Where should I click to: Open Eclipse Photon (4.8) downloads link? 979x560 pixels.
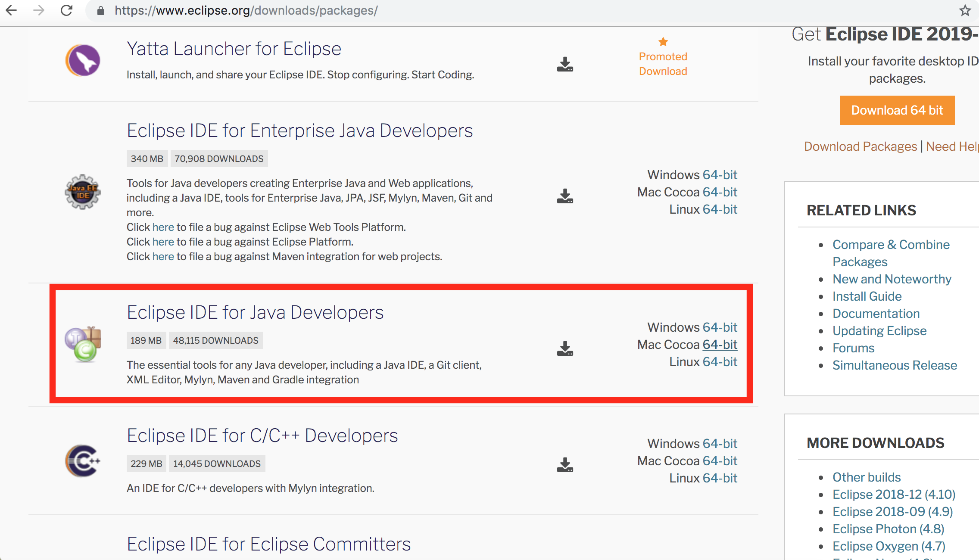pos(888,529)
